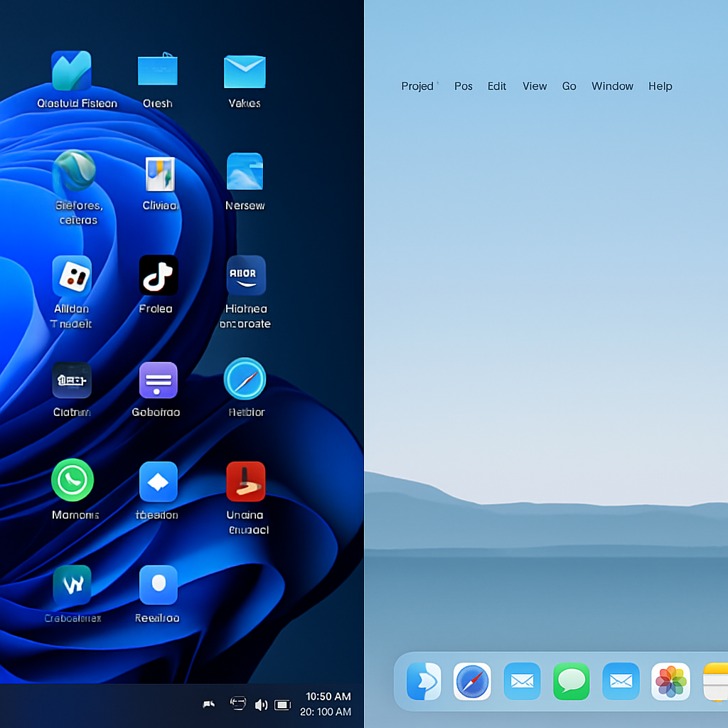Launch the Frolea TikTok-style icon
Screen dimensions: 728x728
point(159,275)
